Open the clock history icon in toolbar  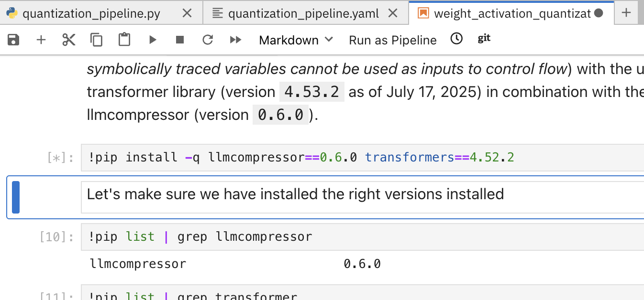click(457, 39)
